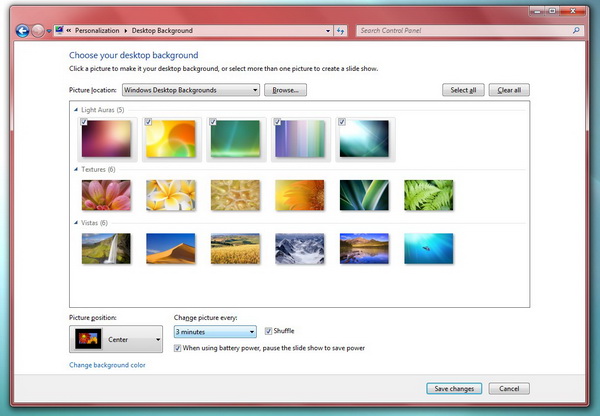Open the Picture position Center dropdown
The height and width of the screenshot is (416, 600).
point(115,340)
